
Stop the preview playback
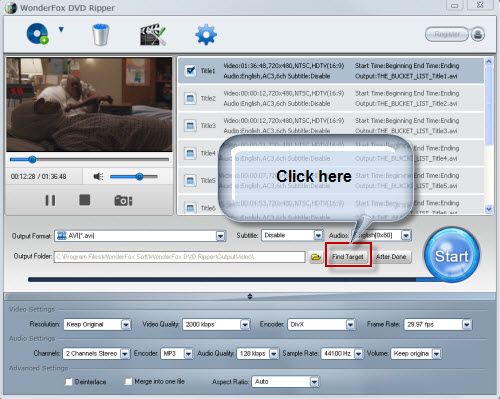pyautogui.click(x=85, y=200)
